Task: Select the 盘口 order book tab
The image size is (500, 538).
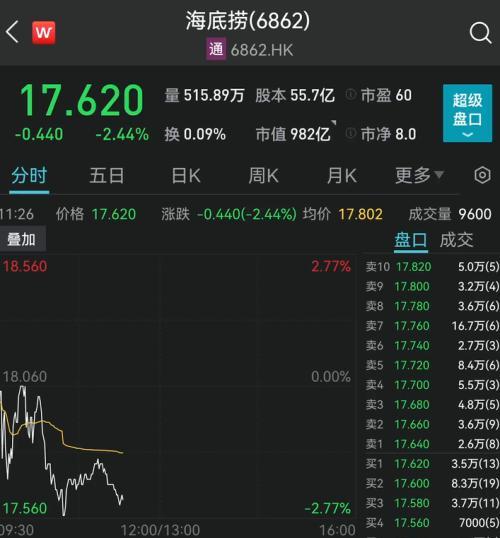Action: (x=410, y=240)
